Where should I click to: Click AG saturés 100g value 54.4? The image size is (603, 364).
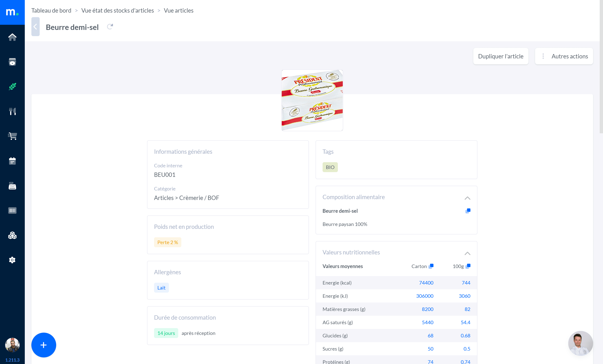tap(465, 322)
